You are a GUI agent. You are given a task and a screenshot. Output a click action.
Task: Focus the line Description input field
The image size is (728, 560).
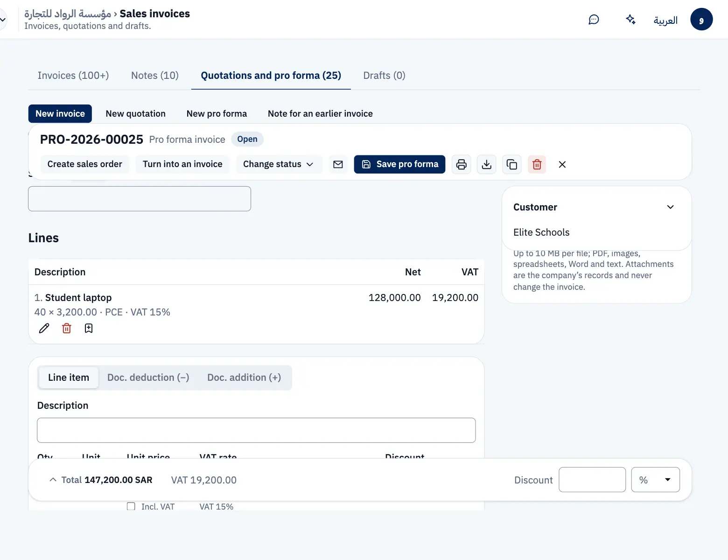point(256,430)
